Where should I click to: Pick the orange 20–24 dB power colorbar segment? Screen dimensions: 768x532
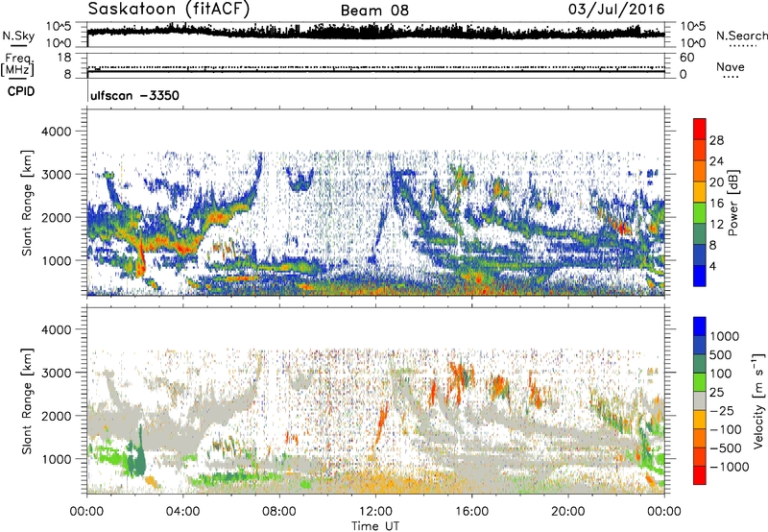(700, 171)
